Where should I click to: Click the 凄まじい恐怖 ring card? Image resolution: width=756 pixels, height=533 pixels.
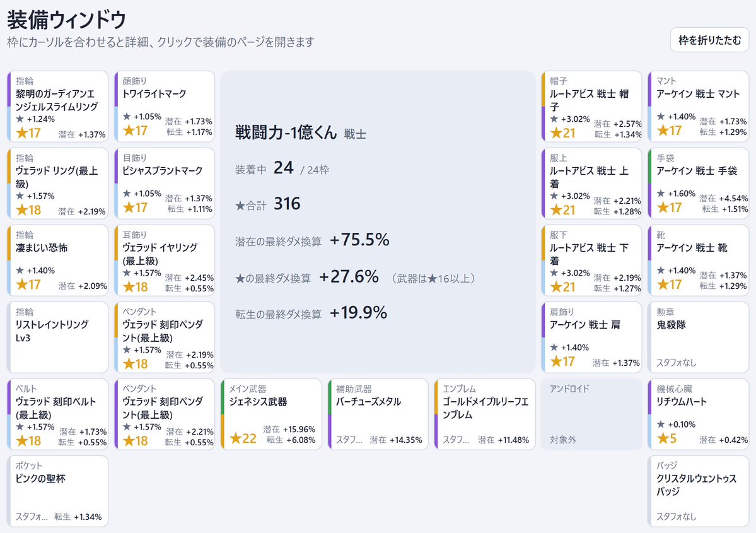click(58, 261)
